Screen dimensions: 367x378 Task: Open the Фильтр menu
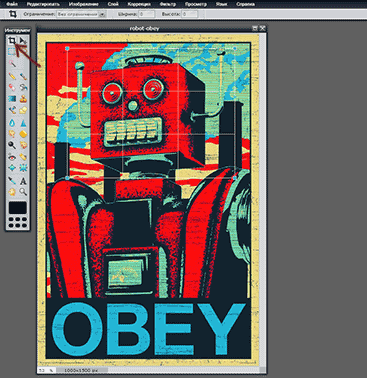point(168,4)
